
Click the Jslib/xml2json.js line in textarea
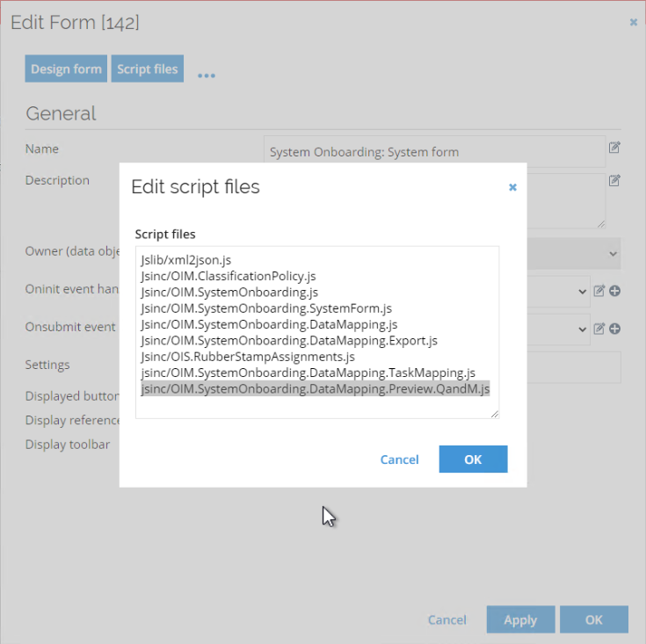click(185, 260)
